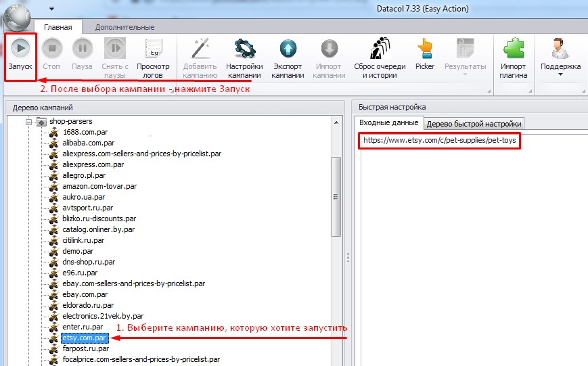Click Снять с паузы resume icon
Viewport: 588px width, 366px height.
pyautogui.click(x=115, y=48)
